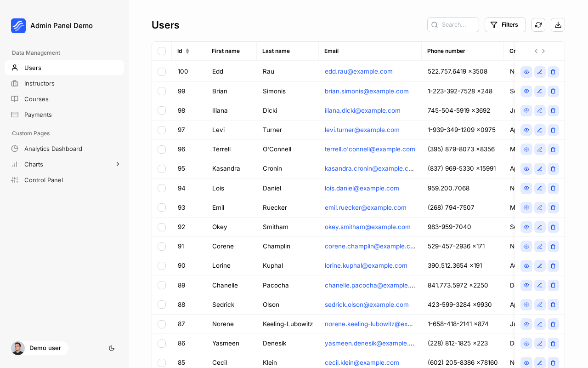Viewport: 588px width, 368px height.
Task: Edit user Levi Turner row
Action: [540, 130]
